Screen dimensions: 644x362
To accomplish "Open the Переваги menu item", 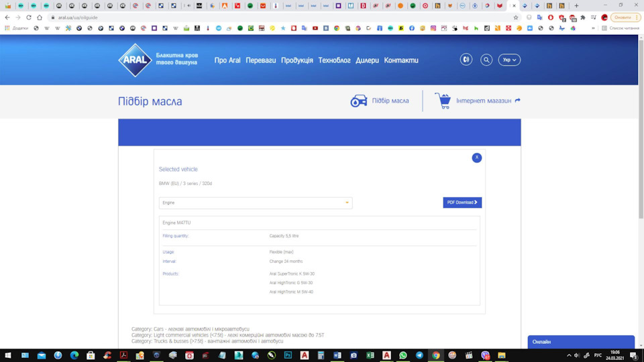I will pos(261,60).
